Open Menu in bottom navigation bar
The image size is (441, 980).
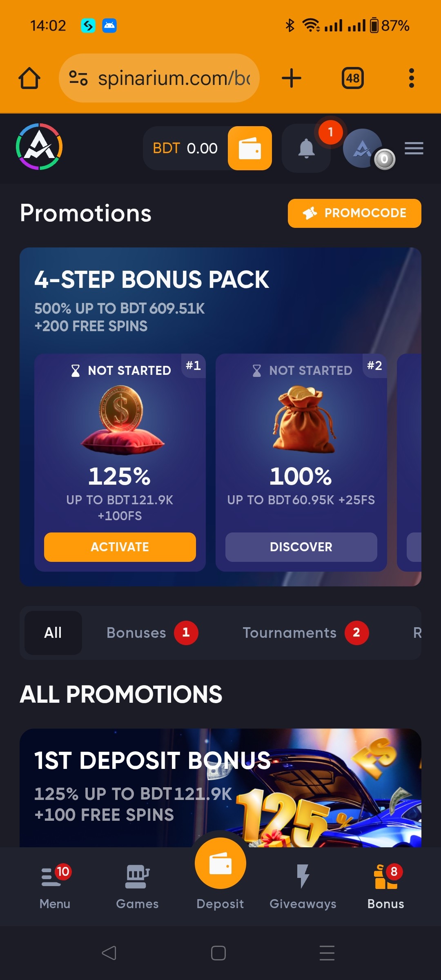[x=55, y=887]
